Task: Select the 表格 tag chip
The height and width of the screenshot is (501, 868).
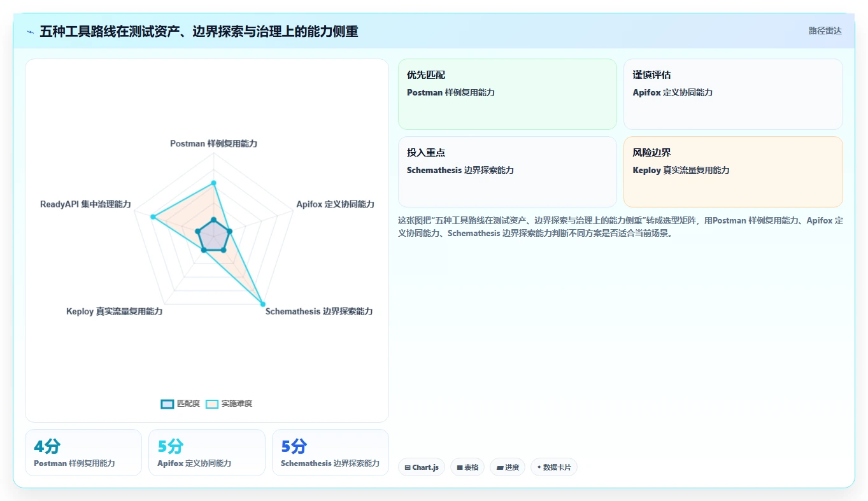Action: [x=467, y=467]
